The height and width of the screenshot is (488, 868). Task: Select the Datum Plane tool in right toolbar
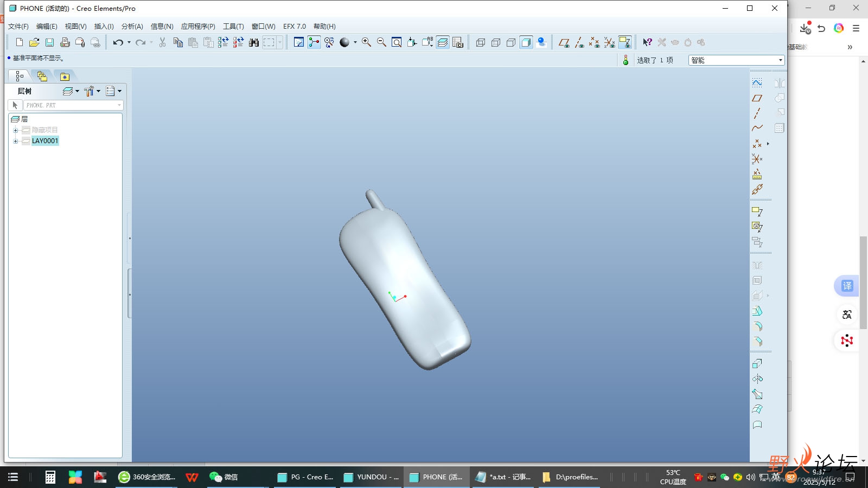point(757,98)
